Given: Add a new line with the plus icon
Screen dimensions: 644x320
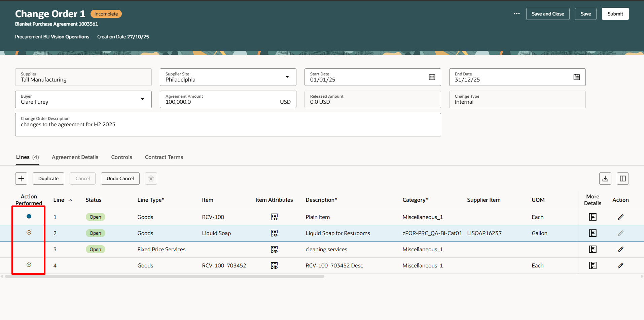Looking at the screenshot, I should click(x=21, y=178).
